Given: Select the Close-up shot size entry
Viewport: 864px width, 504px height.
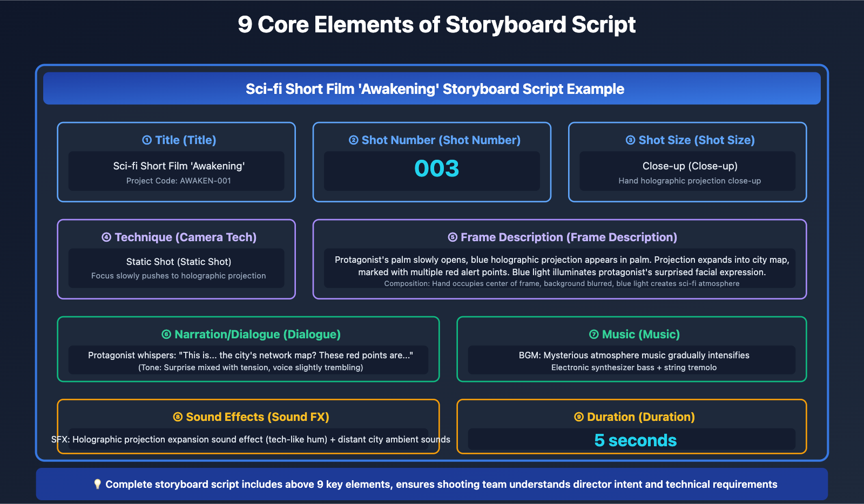Looking at the screenshot, I should pos(689,166).
